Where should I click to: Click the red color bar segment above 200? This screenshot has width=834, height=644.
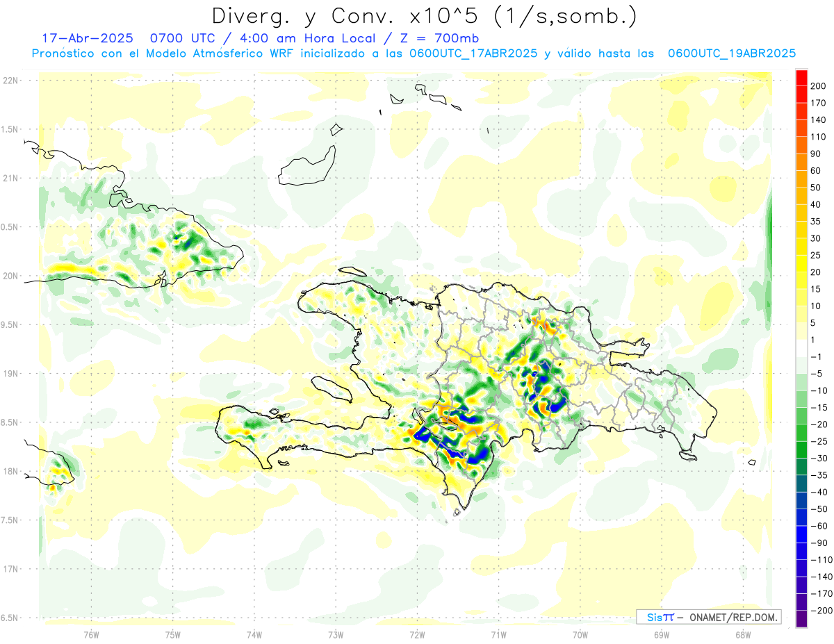click(x=801, y=78)
